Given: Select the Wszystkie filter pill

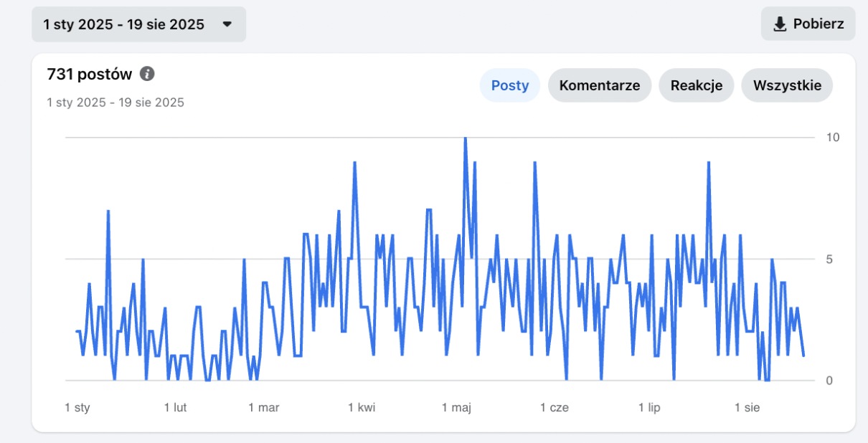Looking at the screenshot, I should click(x=786, y=85).
